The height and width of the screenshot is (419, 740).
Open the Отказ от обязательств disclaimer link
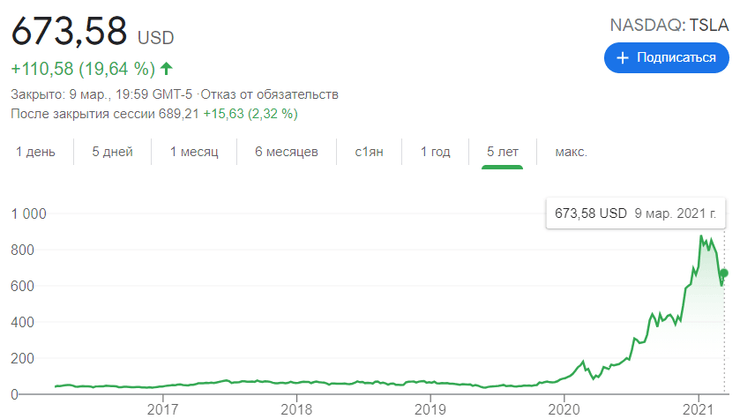click(269, 94)
